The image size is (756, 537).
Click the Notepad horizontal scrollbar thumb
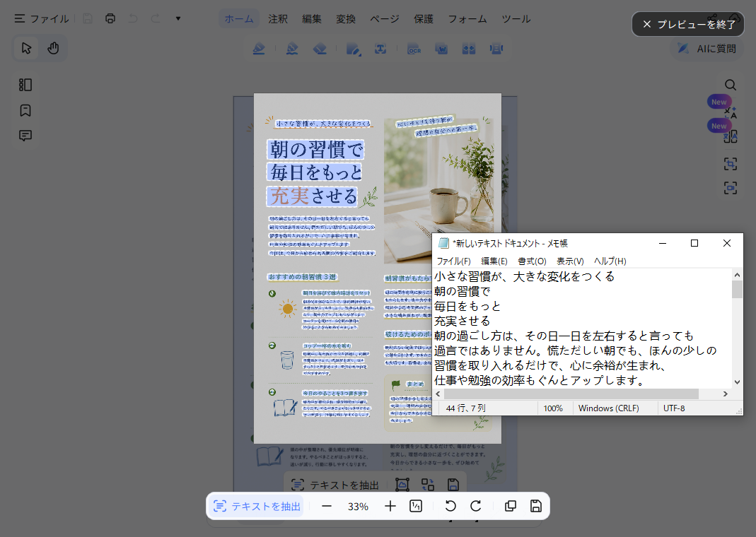click(x=571, y=394)
